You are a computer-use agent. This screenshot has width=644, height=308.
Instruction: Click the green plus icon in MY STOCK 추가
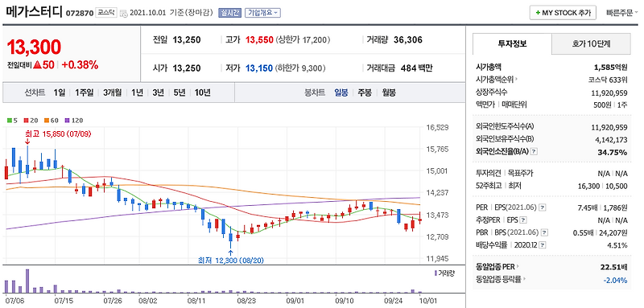[x=538, y=13]
